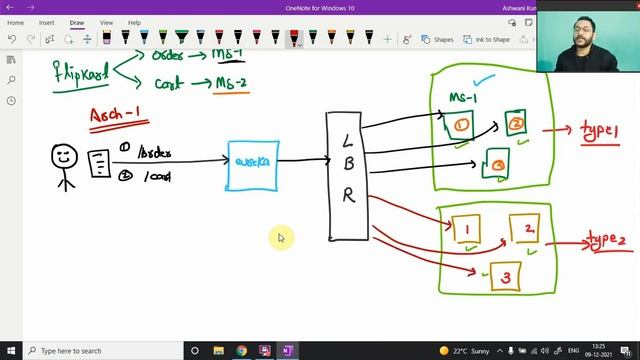Choose the Insert Space tool

[87, 39]
